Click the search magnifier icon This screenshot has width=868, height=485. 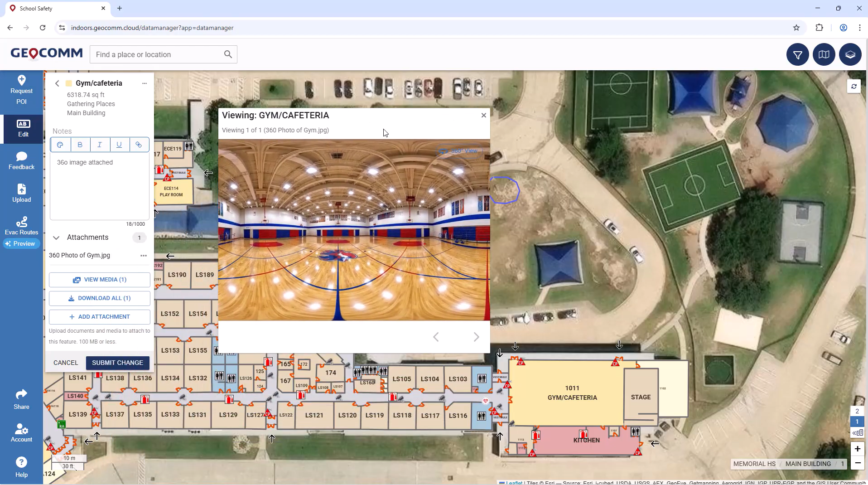pos(228,54)
